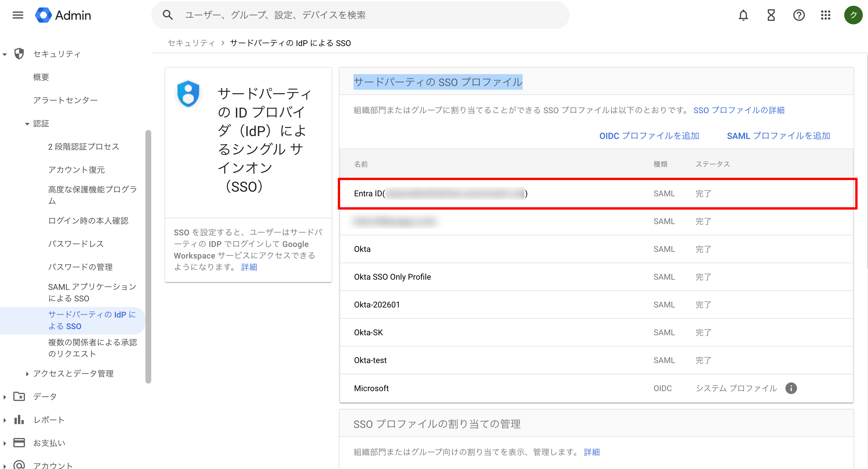The height and width of the screenshot is (469, 868).
Task: Open the Google apps grid
Action: click(825, 15)
